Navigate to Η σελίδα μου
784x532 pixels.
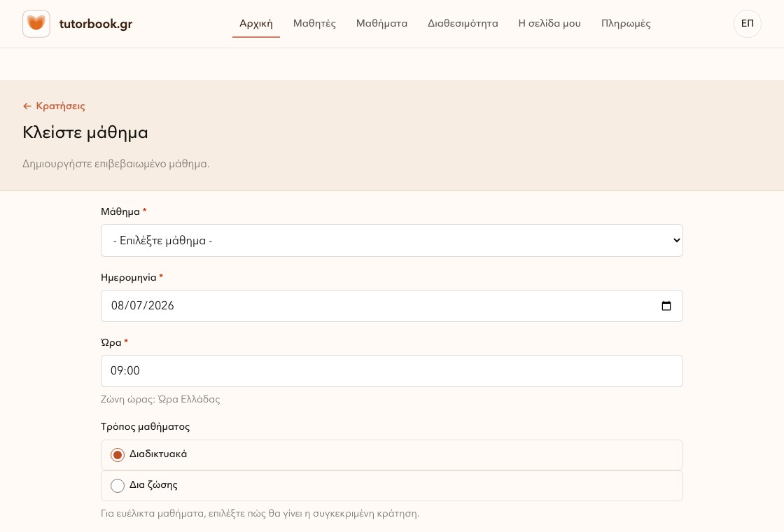pyautogui.click(x=549, y=24)
